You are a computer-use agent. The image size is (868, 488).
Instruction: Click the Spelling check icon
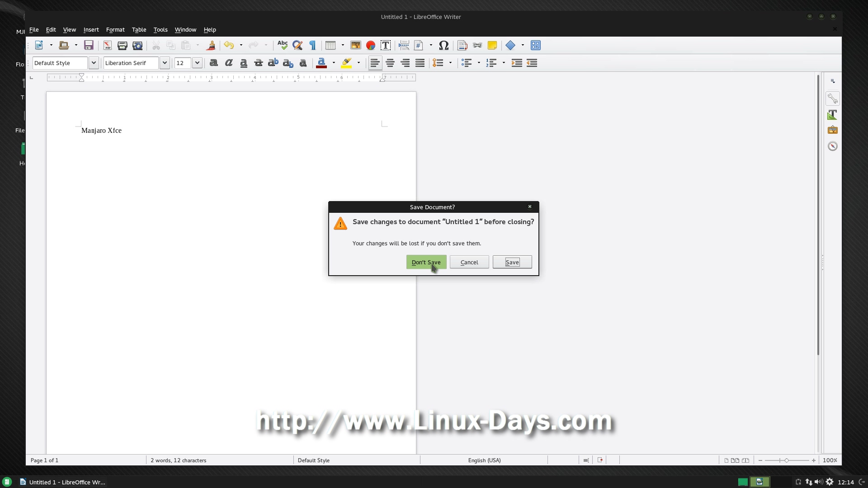click(x=283, y=45)
